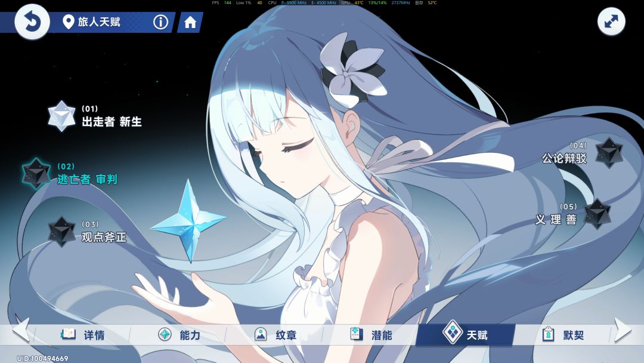Image resolution: width=644 pixels, height=363 pixels.
Task: Switch to the 能力 tab
Action: (x=179, y=334)
